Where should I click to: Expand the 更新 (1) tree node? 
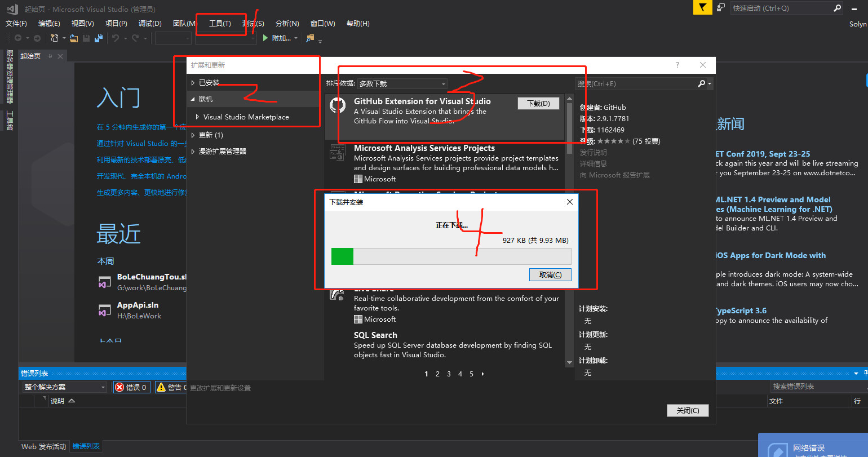click(x=193, y=135)
